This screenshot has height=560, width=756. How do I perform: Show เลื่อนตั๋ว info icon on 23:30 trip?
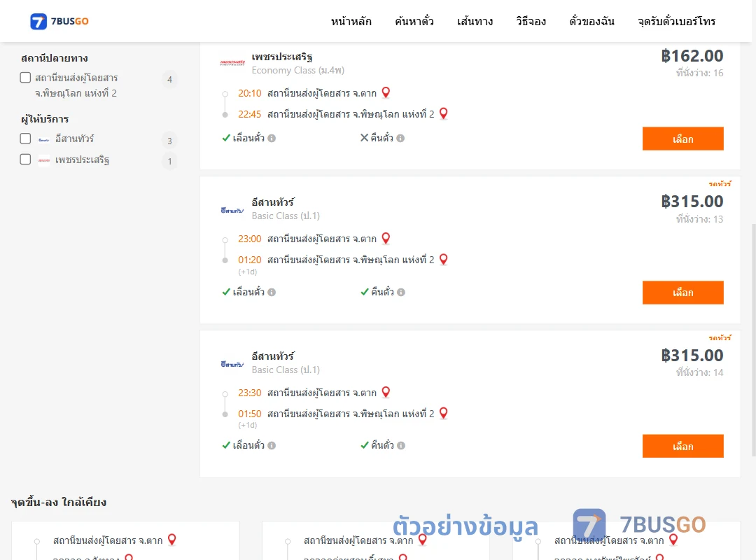(272, 446)
